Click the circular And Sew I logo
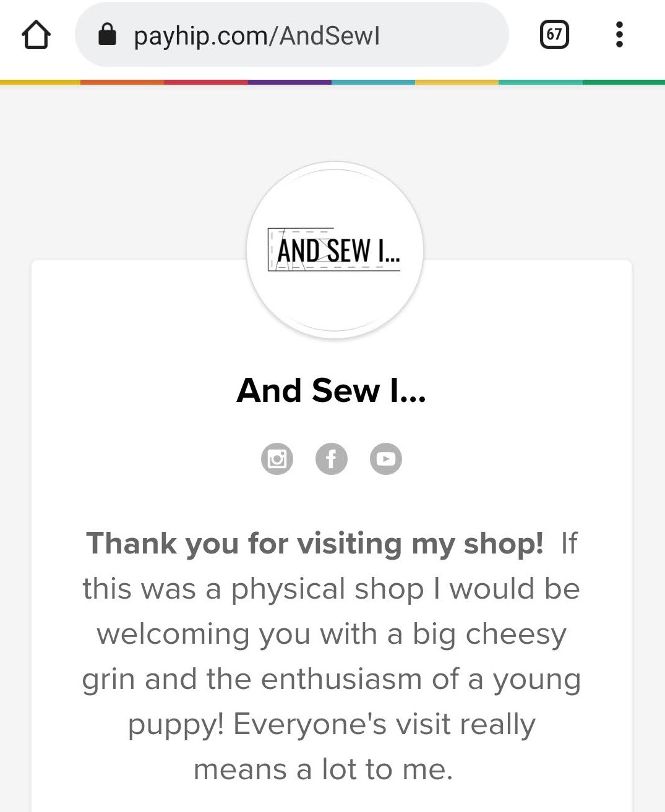Viewport: 665px width, 812px height. click(x=335, y=250)
